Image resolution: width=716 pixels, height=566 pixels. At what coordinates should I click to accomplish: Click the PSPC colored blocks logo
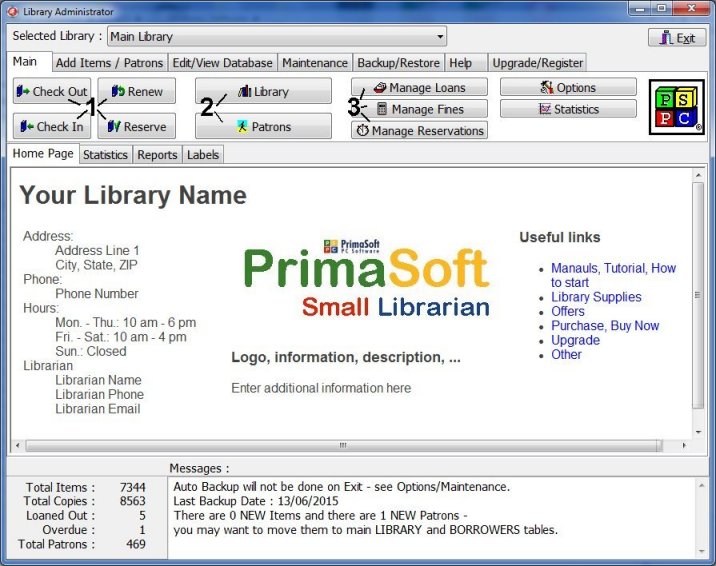click(676, 107)
